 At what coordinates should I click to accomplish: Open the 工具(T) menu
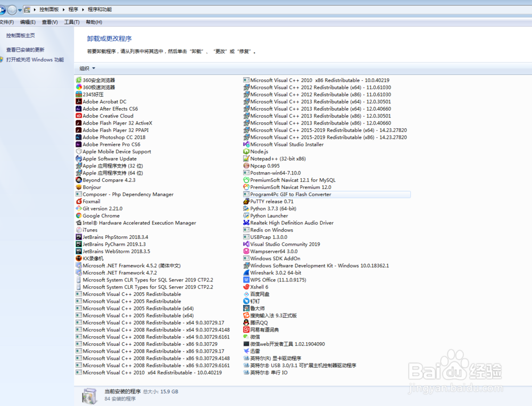tap(72, 22)
